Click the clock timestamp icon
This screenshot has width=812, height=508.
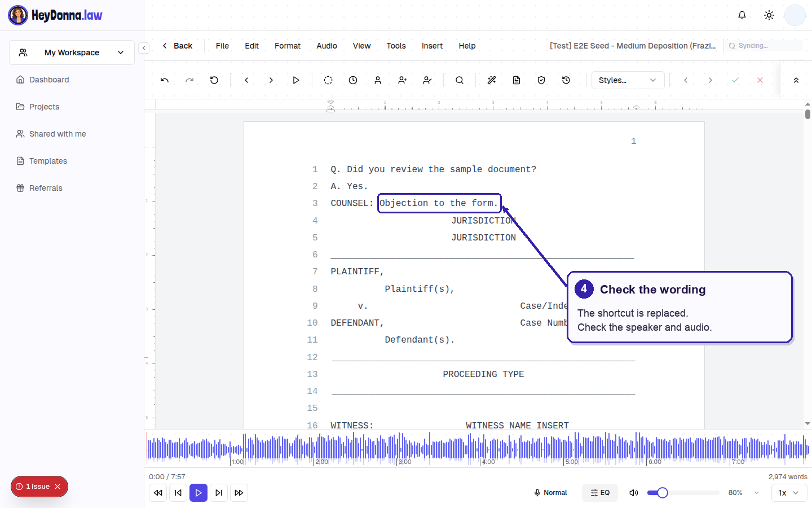(353, 80)
